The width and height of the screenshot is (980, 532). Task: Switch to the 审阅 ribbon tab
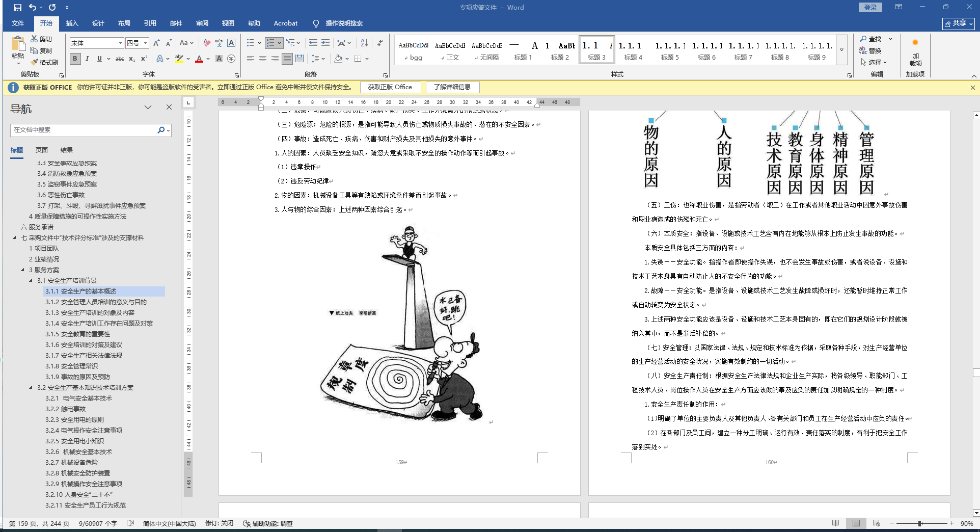click(x=202, y=23)
